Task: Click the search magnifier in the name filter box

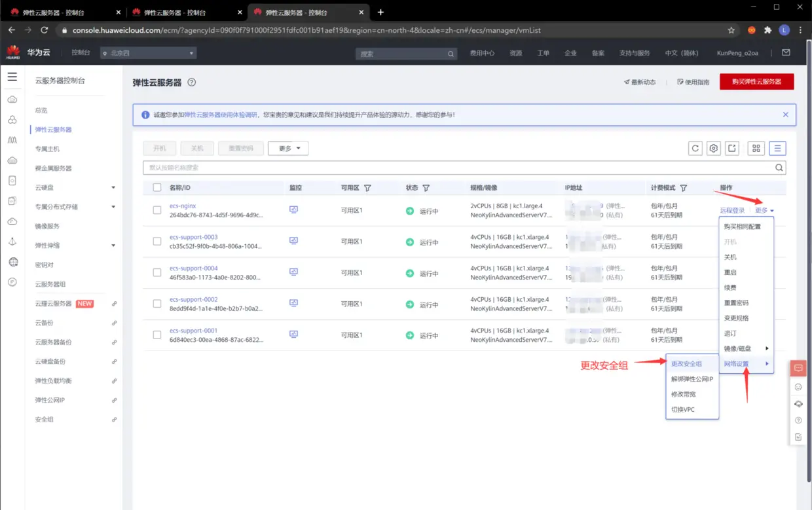Action: [779, 168]
